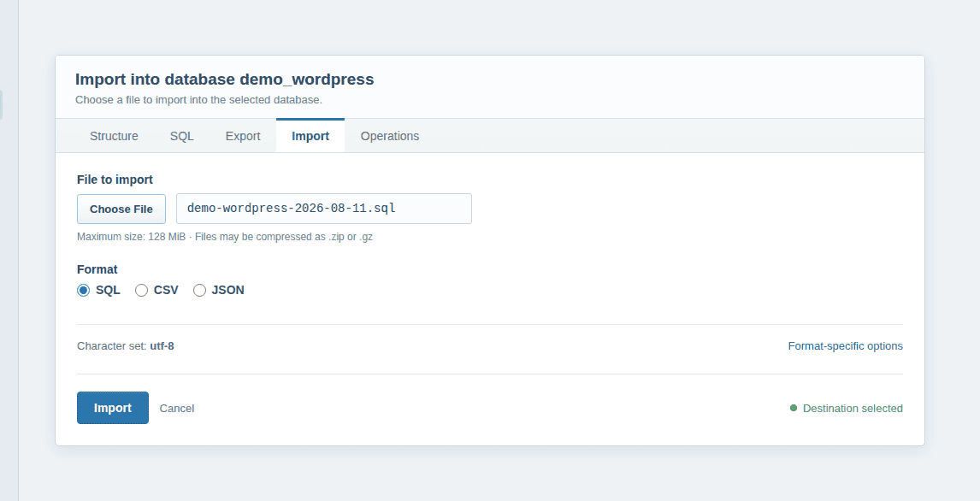Click the Choose File button
The width and height of the screenshot is (980, 501).
(x=121, y=209)
